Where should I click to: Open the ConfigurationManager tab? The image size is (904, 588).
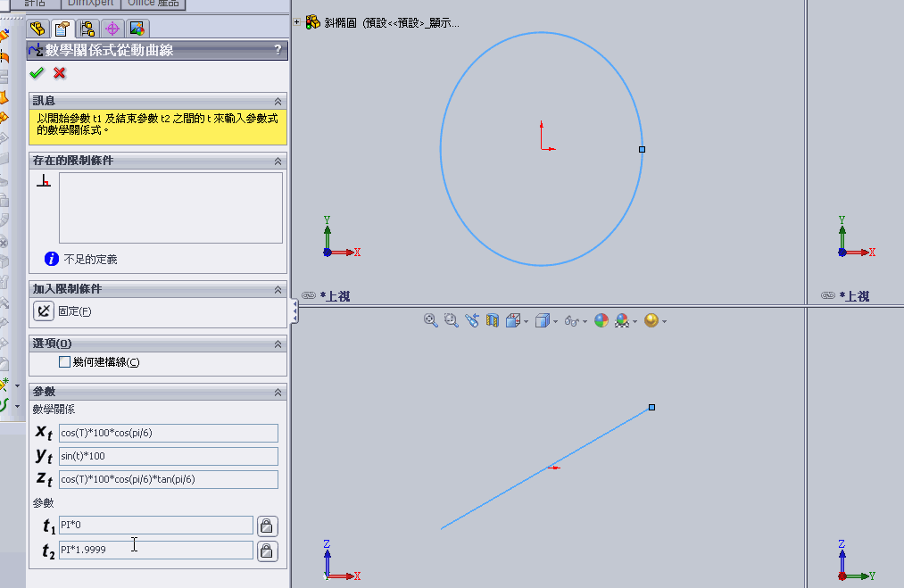tap(87, 29)
